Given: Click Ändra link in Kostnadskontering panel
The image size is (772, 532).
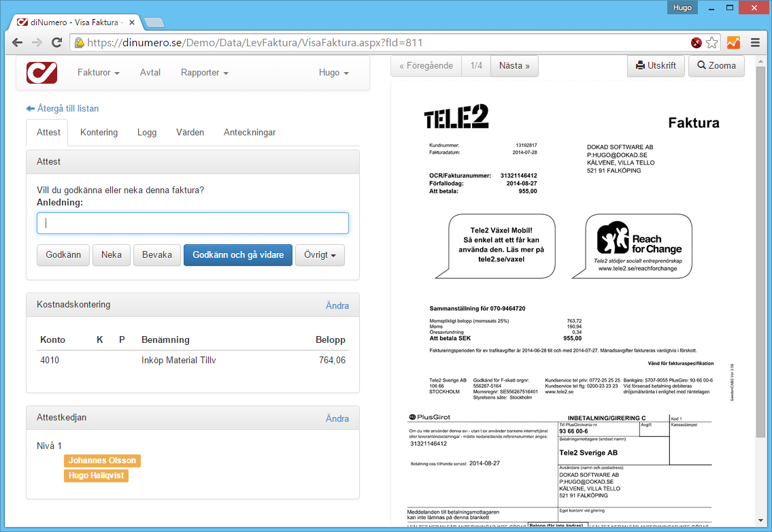Looking at the screenshot, I should pyautogui.click(x=337, y=305).
